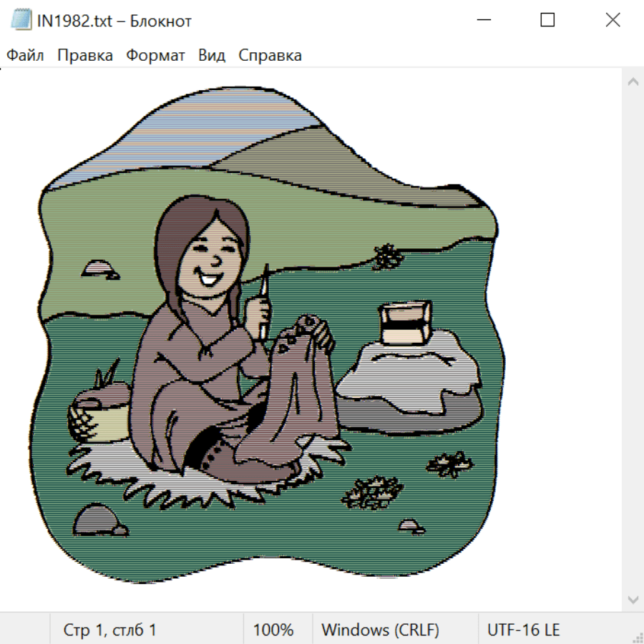Click the resize grip in the bottom-right corner
This screenshot has width=644, height=644.
pos(637,637)
